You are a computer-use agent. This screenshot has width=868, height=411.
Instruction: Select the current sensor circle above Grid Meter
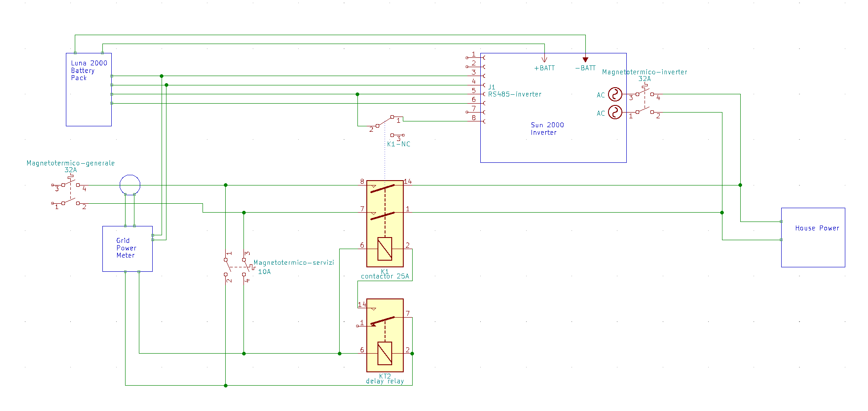pyautogui.click(x=130, y=185)
